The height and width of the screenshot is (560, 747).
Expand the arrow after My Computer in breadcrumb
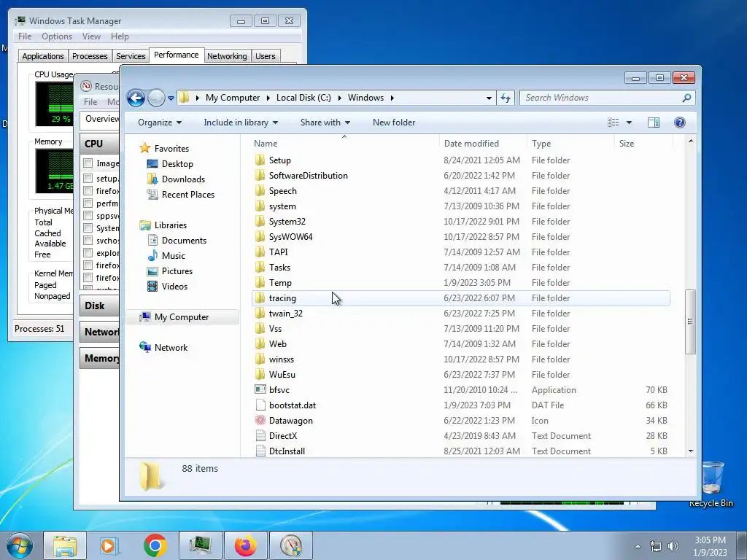click(268, 98)
